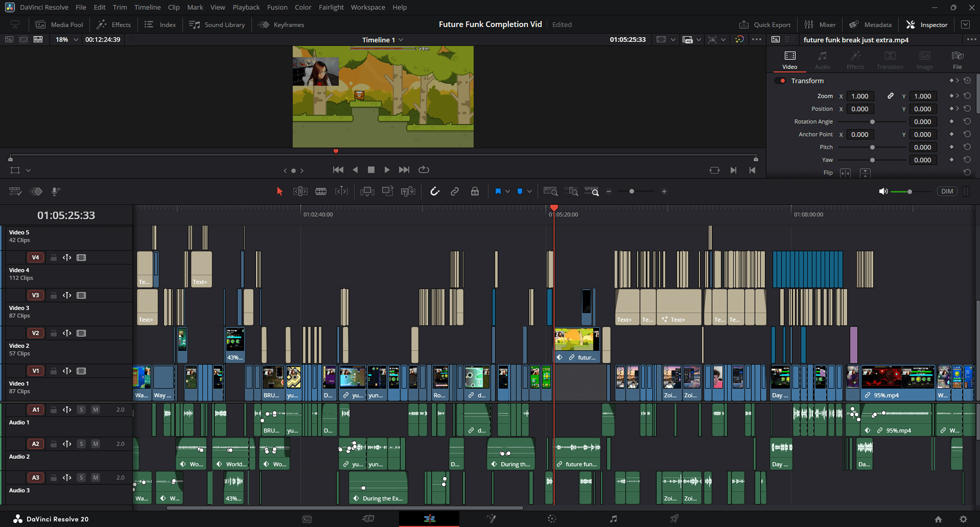Click the Flip horizontal button
This screenshot has height=527, width=980.
[x=845, y=173]
